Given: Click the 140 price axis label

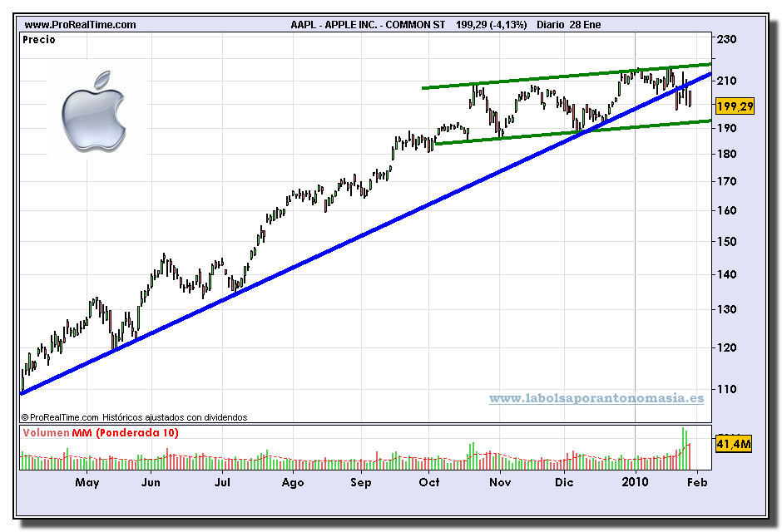Looking at the screenshot, I should pyautogui.click(x=726, y=274).
